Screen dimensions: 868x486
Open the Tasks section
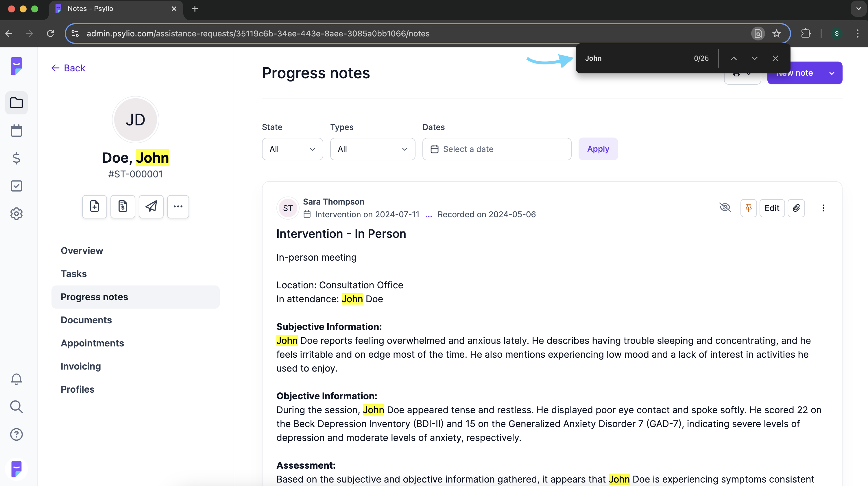point(74,274)
